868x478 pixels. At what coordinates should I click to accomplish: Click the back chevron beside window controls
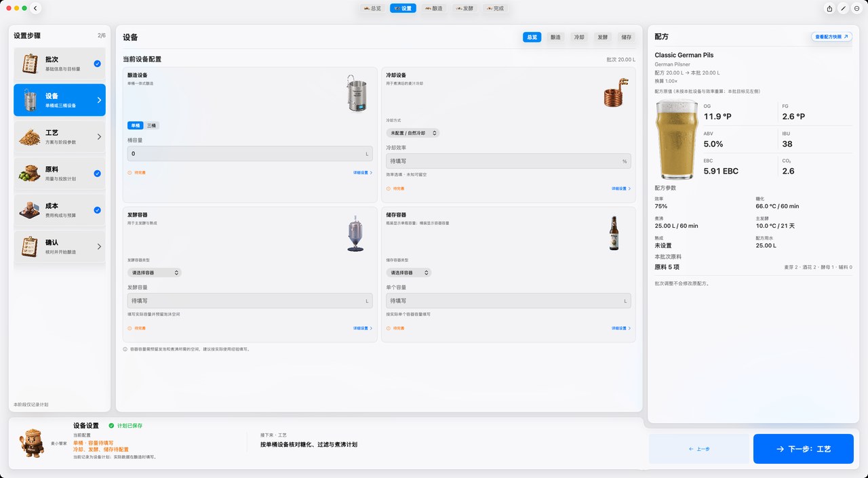pyautogui.click(x=36, y=8)
